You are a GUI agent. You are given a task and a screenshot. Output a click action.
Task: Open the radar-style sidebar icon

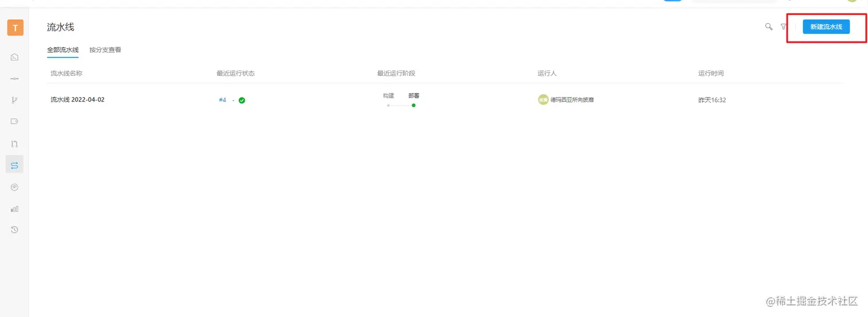[x=15, y=187]
